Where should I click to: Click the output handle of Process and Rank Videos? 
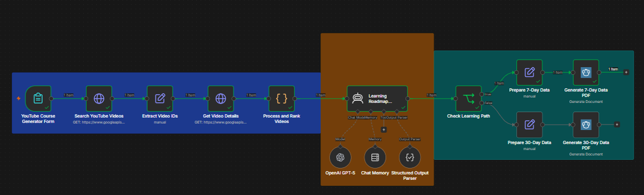pyautogui.click(x=295, y=99)
